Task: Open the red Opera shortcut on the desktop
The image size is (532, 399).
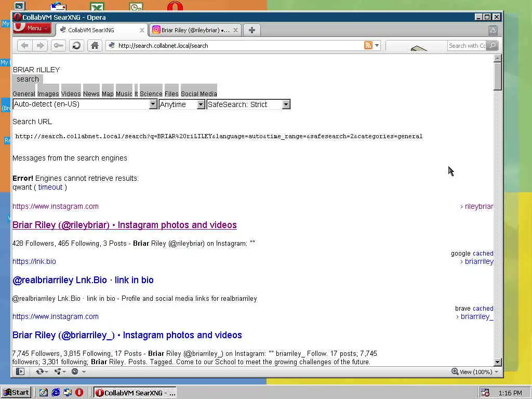Action: (175, 6)
